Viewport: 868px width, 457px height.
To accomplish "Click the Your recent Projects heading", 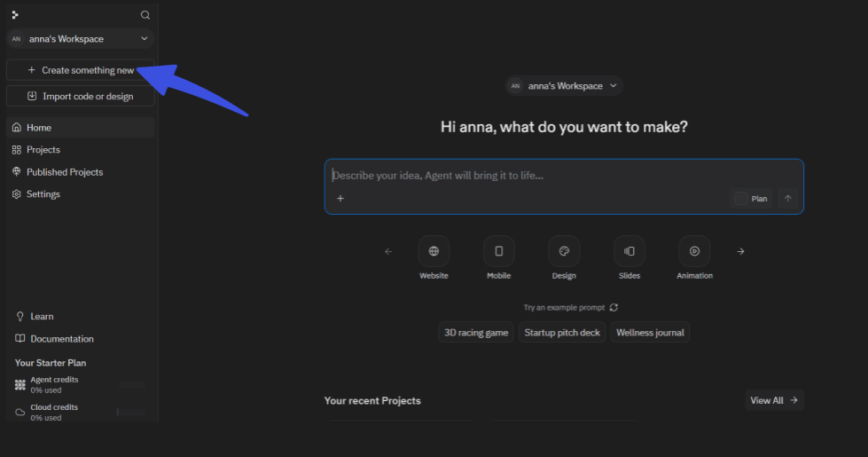I will coord(372,400).
